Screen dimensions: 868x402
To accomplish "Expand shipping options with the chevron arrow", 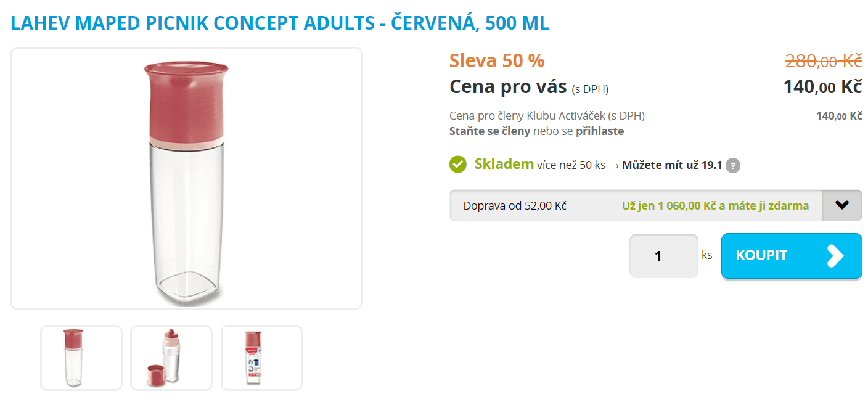I will [842, 205].
